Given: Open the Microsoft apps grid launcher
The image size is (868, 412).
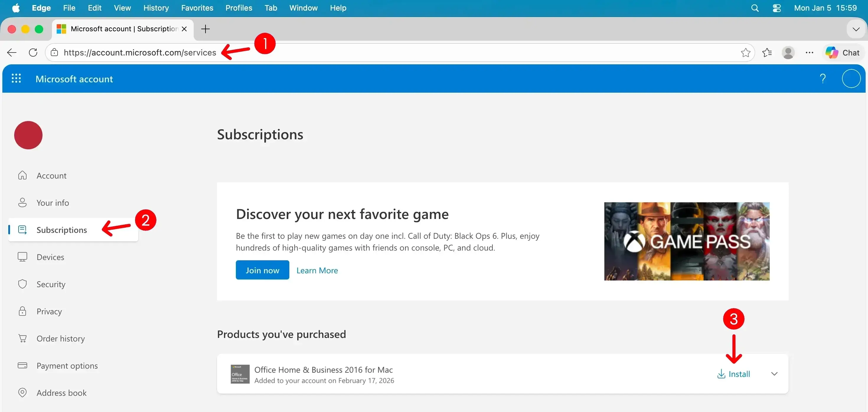Looking at the screenshot, I should tap(16, 79).
